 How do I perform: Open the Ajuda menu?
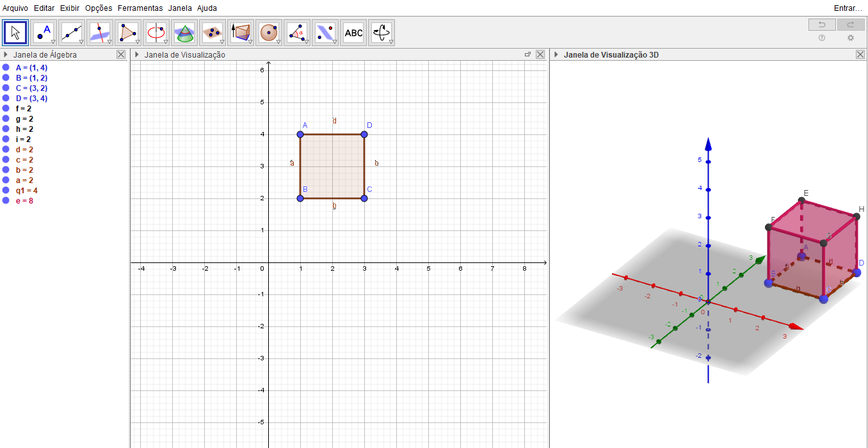coord(207,8)
